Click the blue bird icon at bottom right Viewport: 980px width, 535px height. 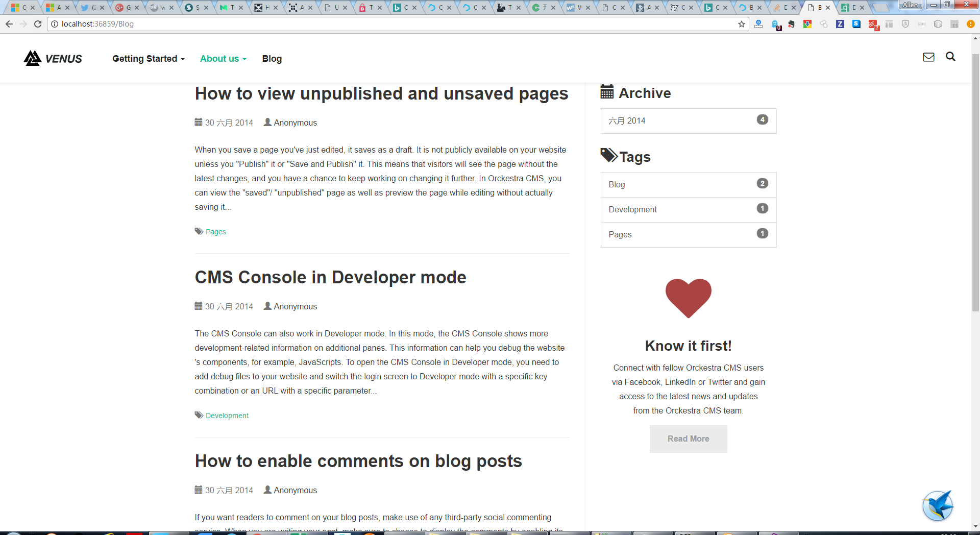(x=938, y=505)
